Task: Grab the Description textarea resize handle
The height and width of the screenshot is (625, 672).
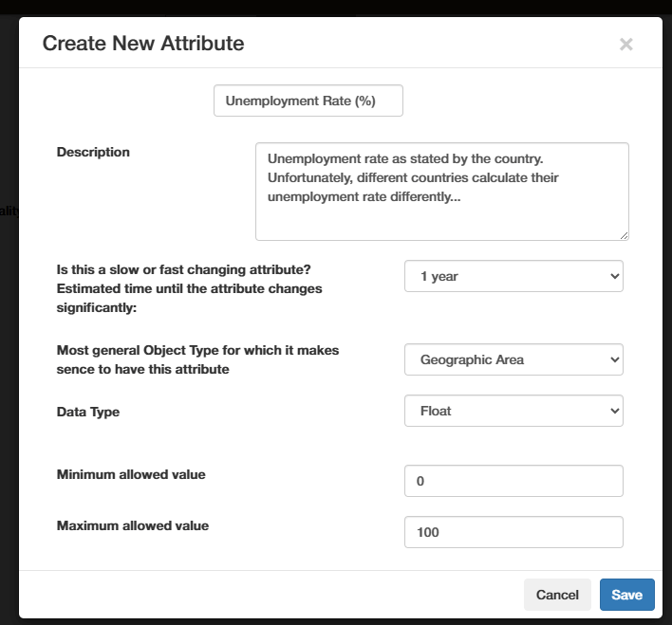Action: (623, 234)
